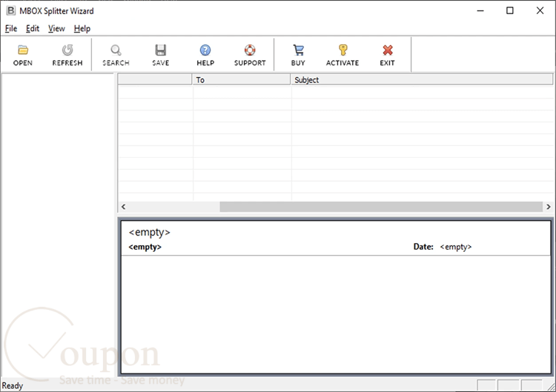Sort by the To column header
The height and width of the screenshot is (392, 556).
(x=241, y=80)
